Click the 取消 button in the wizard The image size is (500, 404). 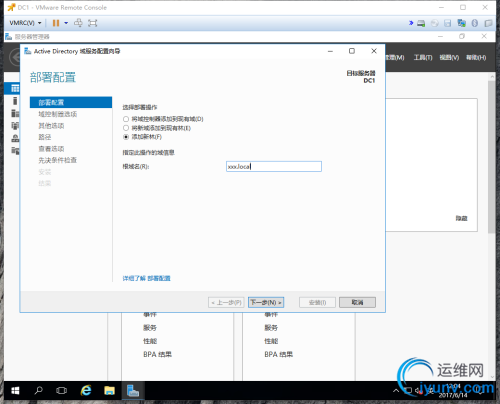[x=357, y=302]
